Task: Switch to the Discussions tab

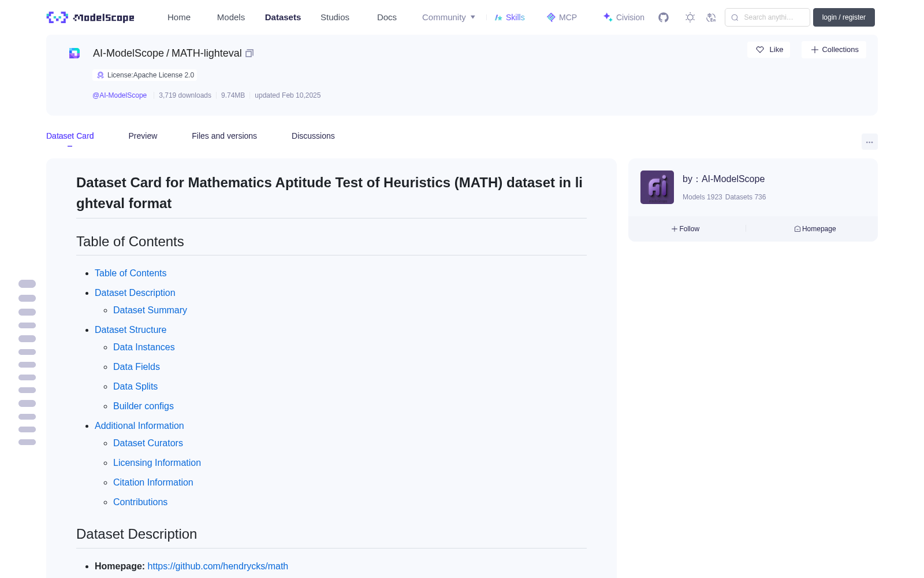Action: pyautogui.click(x=313, y=136)
